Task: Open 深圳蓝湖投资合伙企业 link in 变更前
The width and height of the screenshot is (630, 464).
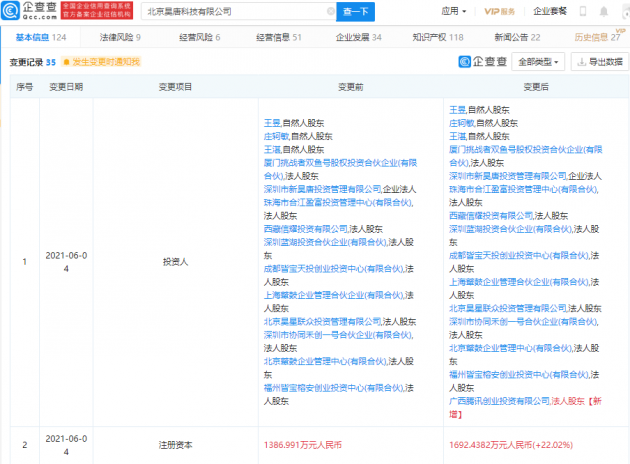Action: tap(325, 242)
